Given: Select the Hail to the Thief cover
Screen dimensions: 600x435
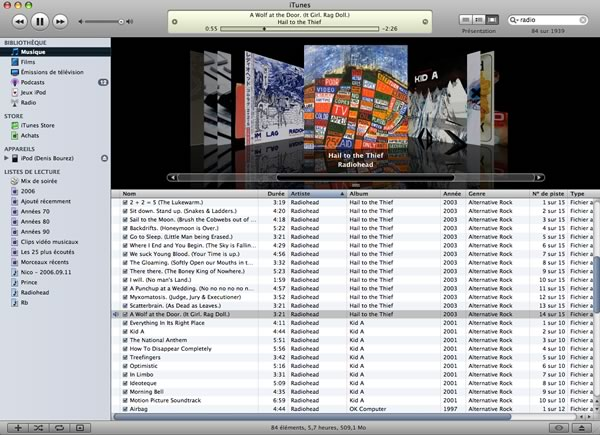Looking at the screenshot, I should coord(355,97).
